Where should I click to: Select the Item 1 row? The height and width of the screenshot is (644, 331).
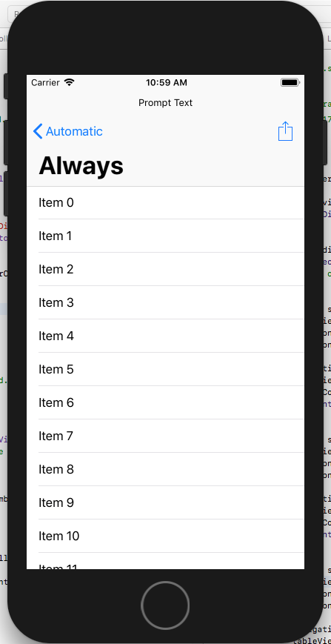(165, 236)
